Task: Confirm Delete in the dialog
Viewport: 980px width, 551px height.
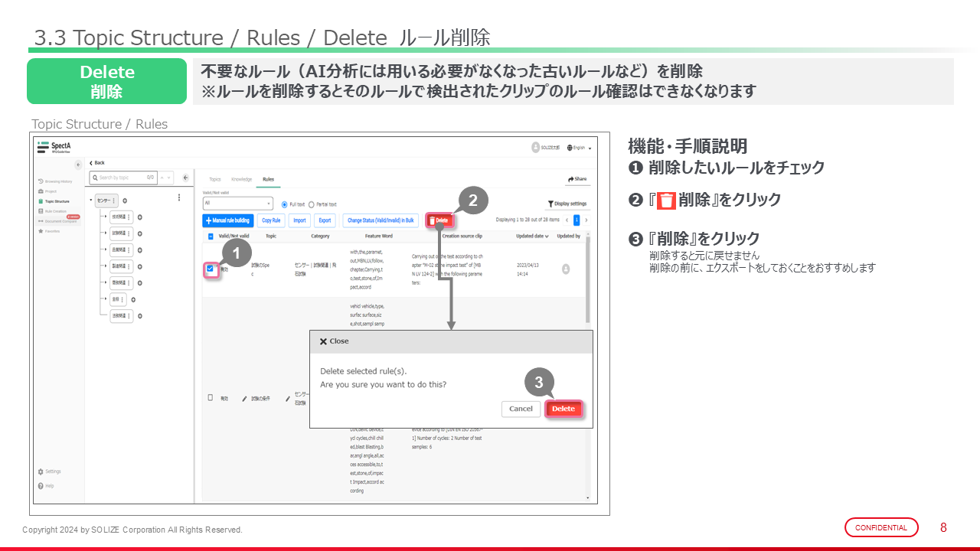Action: click(x=563, y=409)
